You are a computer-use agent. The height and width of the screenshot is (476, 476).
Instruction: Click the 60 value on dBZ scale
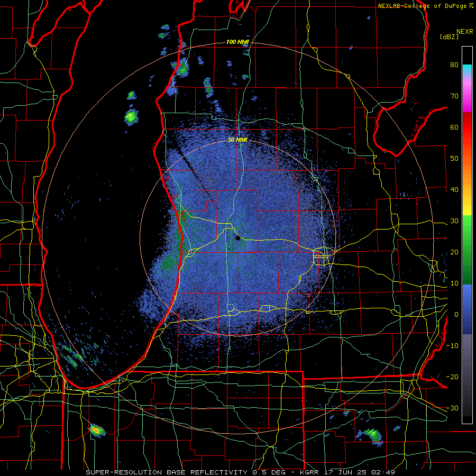[x=454, y=127]
